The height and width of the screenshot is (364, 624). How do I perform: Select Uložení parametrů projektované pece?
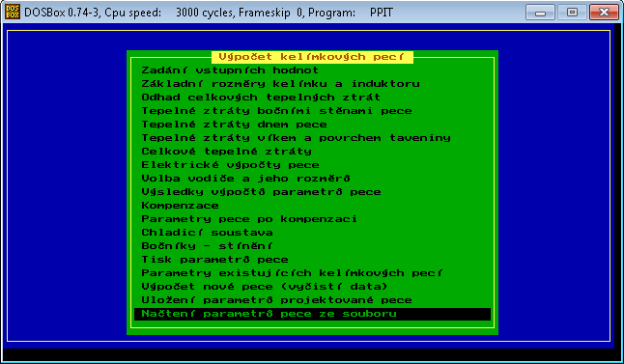coord(276,300)
